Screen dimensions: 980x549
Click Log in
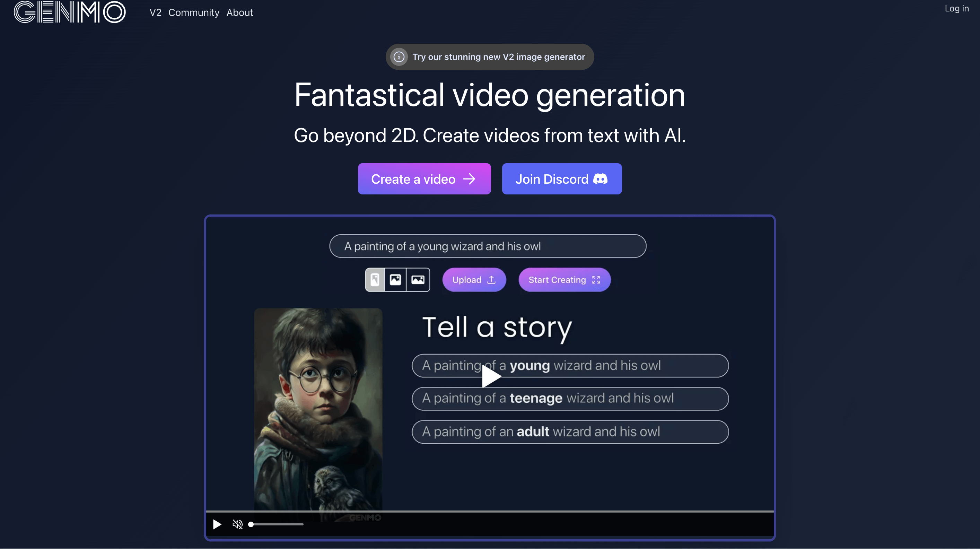click(956, 8)
